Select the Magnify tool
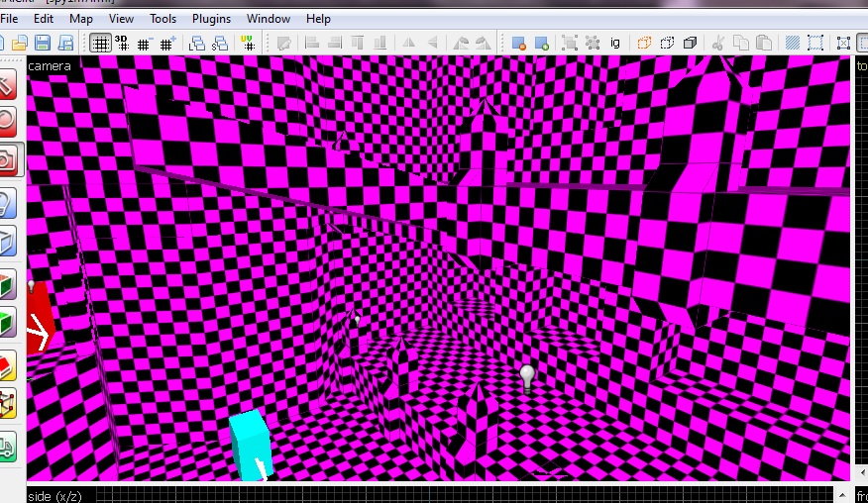Viewport: 868px width, 503px height. (8, 122)
